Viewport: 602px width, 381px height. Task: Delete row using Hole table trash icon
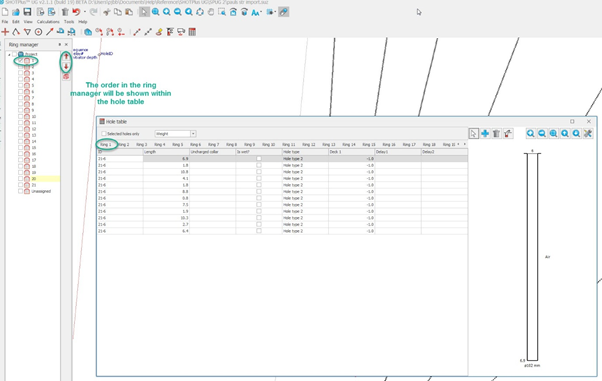click(496, 133)
